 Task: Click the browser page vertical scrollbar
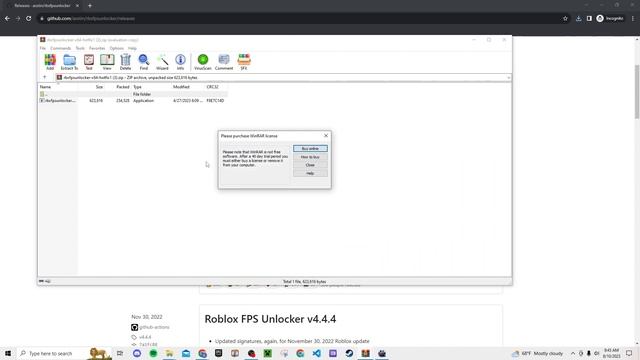click(x=637, y=92)
